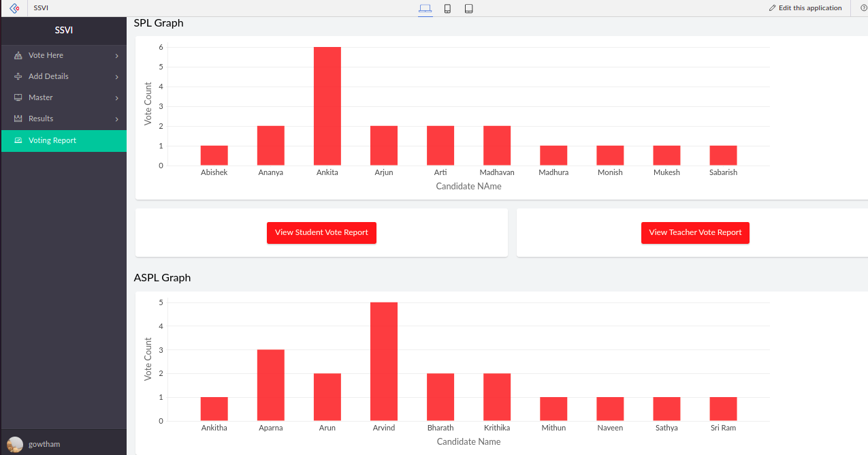Expand the Master section
This screenshot has height=455, width=868.
pyautogui.click(x=42, y=97)
